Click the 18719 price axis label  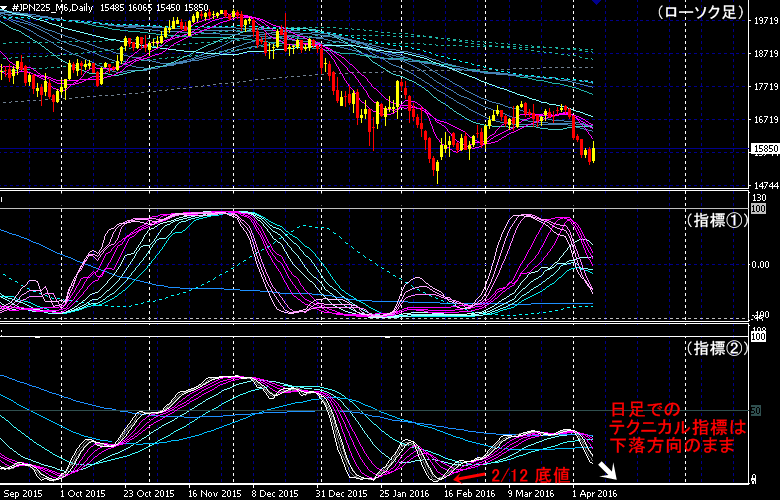point(766,54)
